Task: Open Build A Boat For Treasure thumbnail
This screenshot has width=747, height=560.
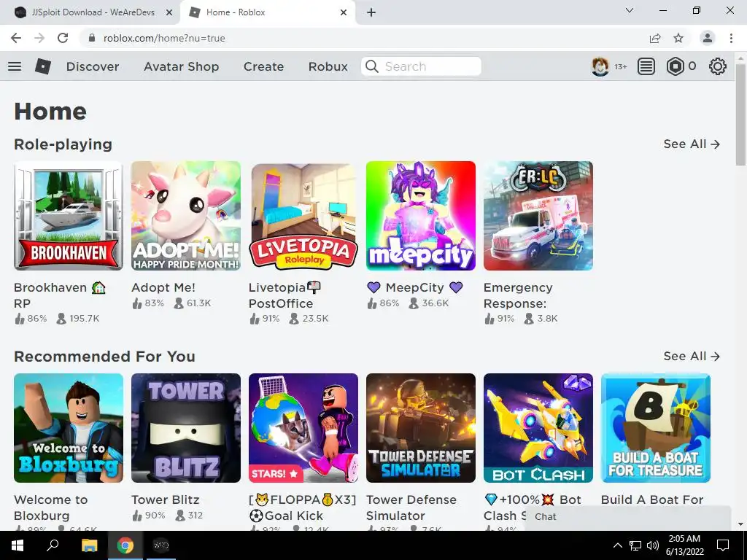Action: [656, 427]
